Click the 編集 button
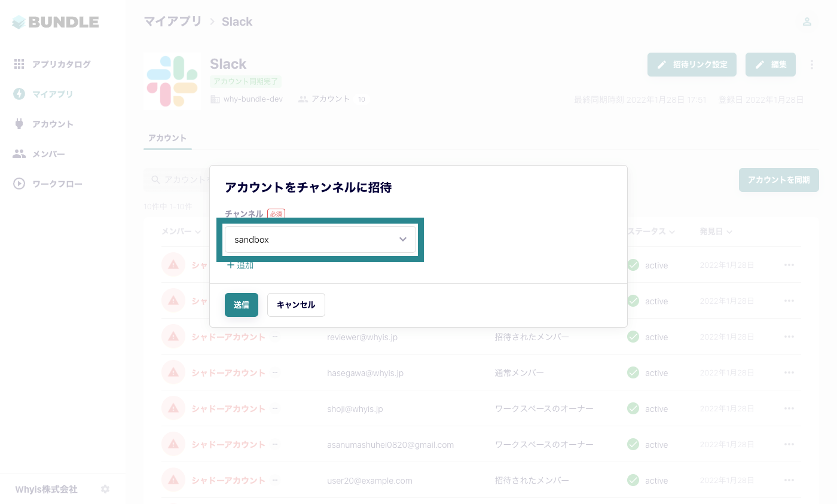 point(771,65)
